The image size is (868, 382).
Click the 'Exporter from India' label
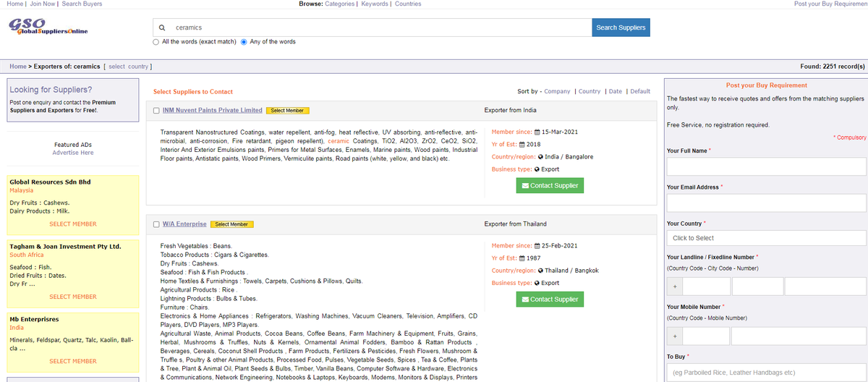point(511,110)
